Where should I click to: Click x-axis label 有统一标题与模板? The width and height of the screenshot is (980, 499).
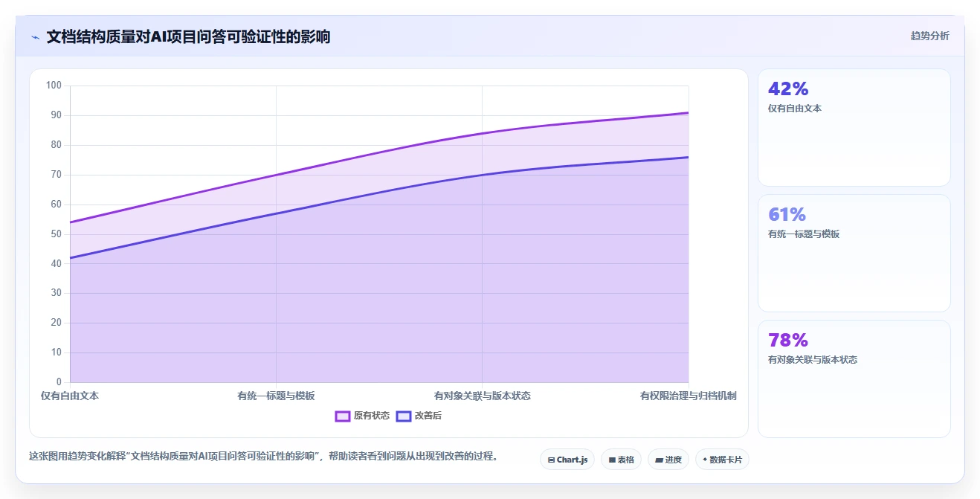pos(276,396)
